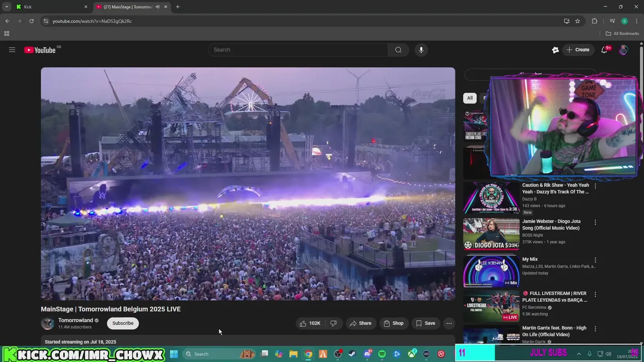Bookmark this page with star icon
The image size is (644, 362).
click(x=578, y=21)
